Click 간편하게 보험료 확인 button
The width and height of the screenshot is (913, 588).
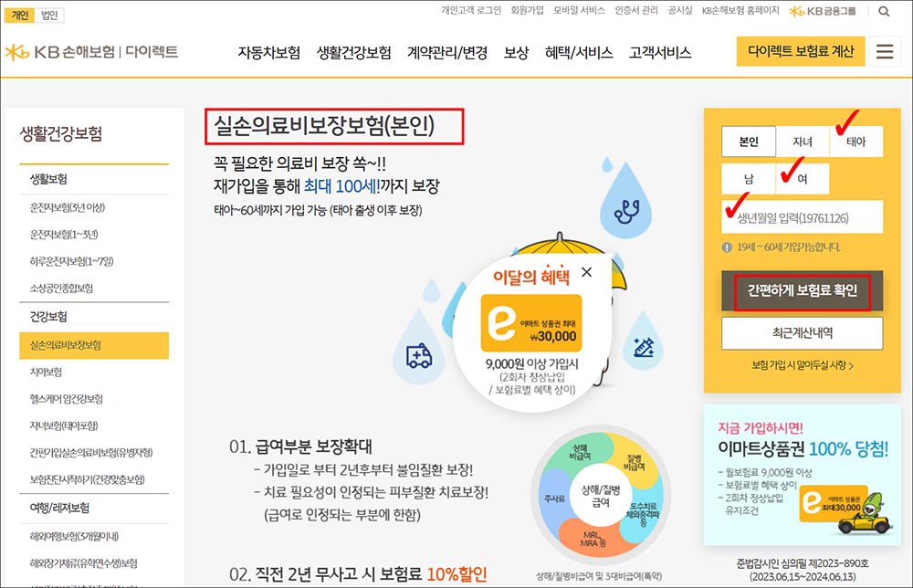[x=803, y=290]
